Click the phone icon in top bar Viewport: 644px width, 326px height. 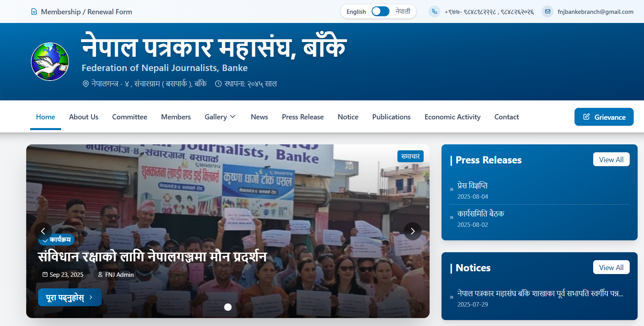pyautogui.click(x=434, y=12)
